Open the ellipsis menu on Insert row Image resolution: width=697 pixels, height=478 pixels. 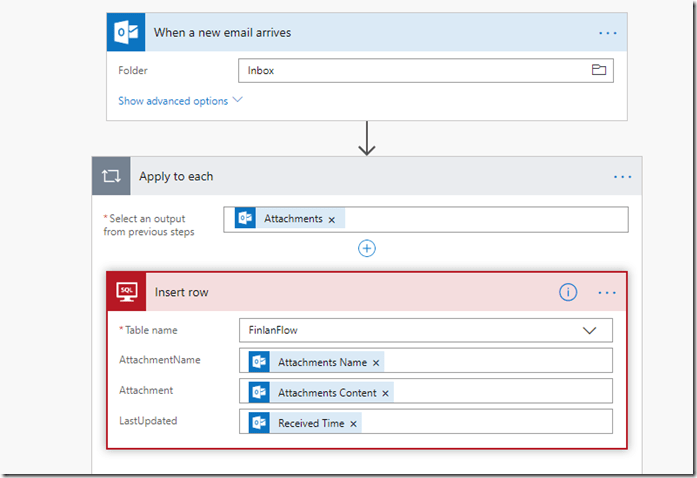coord(607,292)
